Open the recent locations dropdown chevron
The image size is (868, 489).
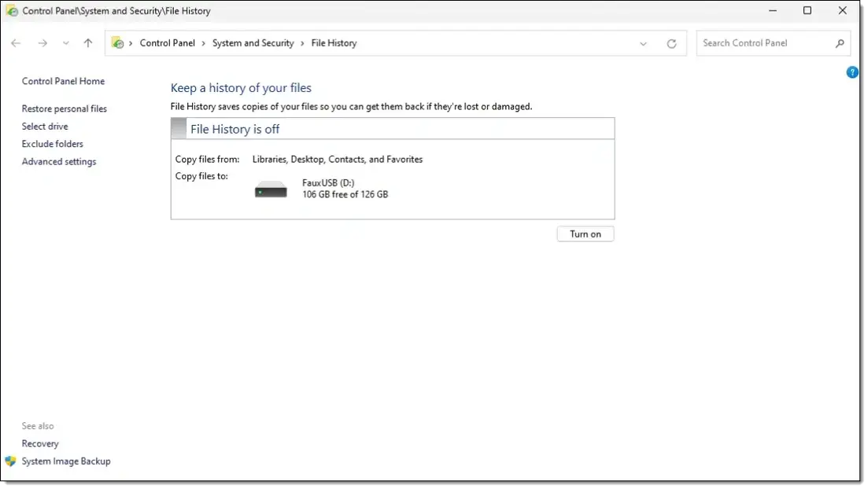(x=66, y=43)
